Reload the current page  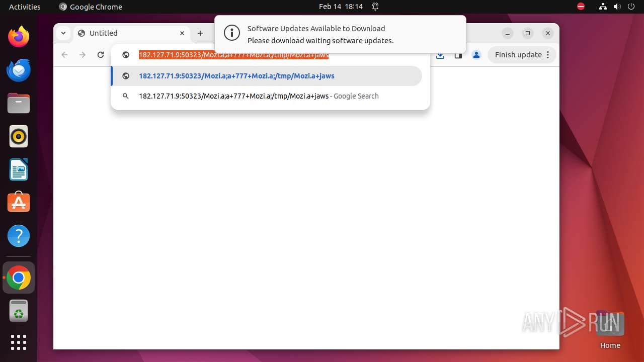pos(101,55)
